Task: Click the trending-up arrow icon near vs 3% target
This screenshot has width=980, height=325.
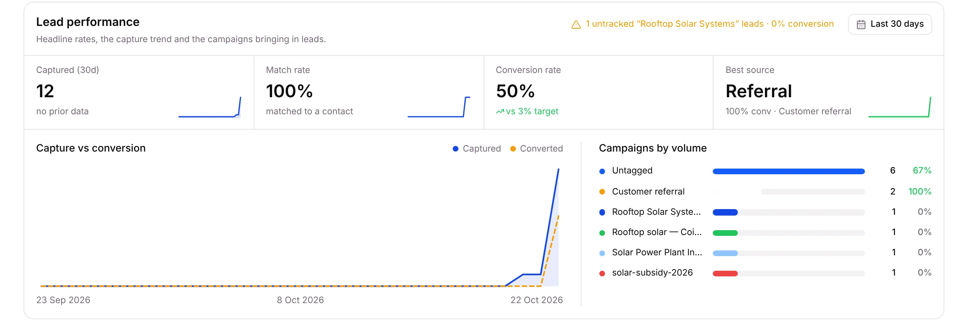Action: point(500,111)
